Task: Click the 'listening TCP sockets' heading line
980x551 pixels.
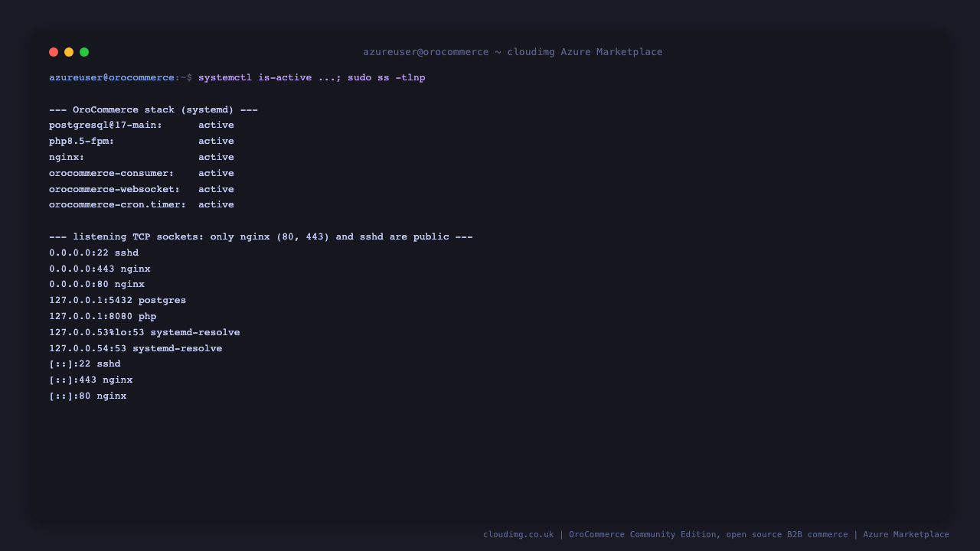Action: pos(261,237)
